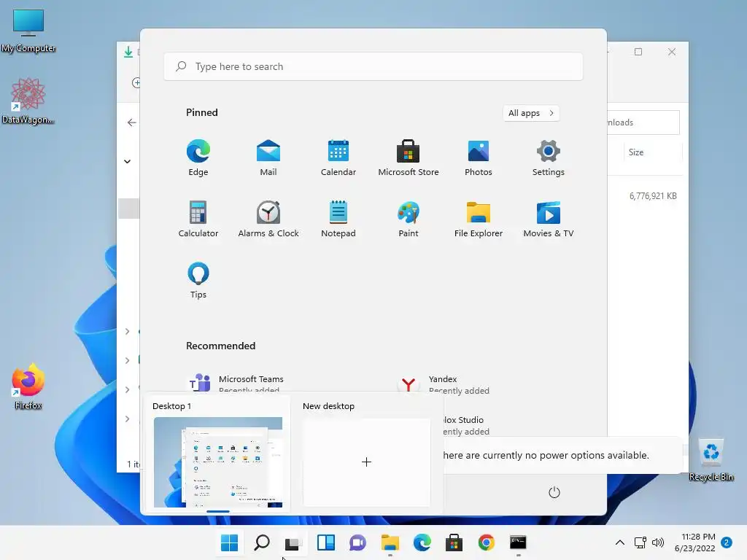This screenshot has height=560, width=747.
Task: Launch Movies & TV app
Action: click(x=549, y=219)
